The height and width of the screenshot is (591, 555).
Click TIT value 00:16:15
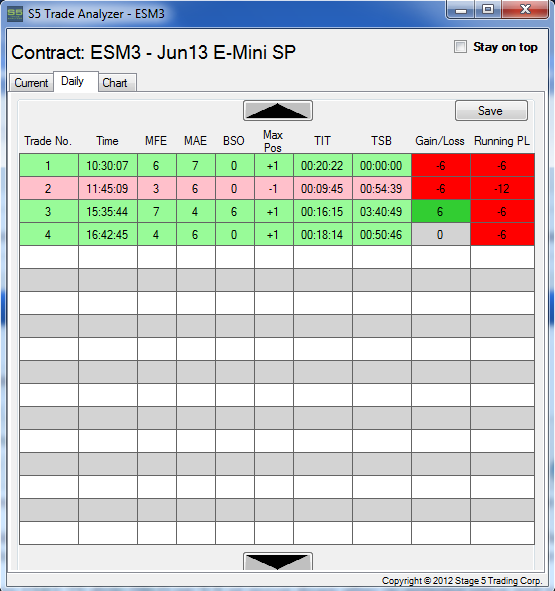coord(323,211)
